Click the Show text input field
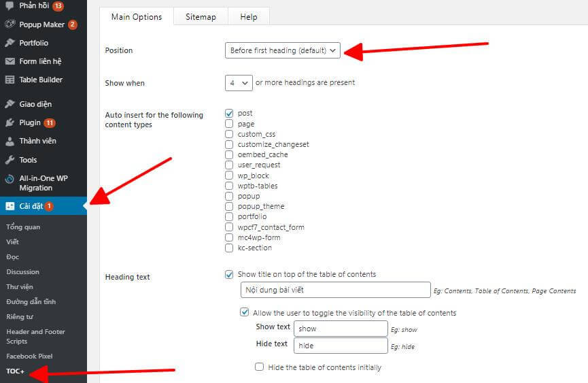Image resolution: width=588 pixels, height=383 pixels. pos(341,329)
